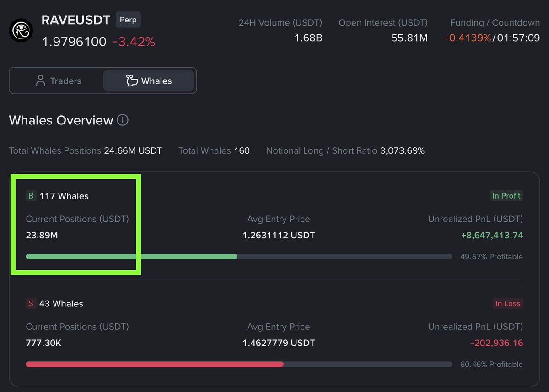Click the whale icon in Whales tab
Viewport: 549px width, 392px height.
(132, 81)
